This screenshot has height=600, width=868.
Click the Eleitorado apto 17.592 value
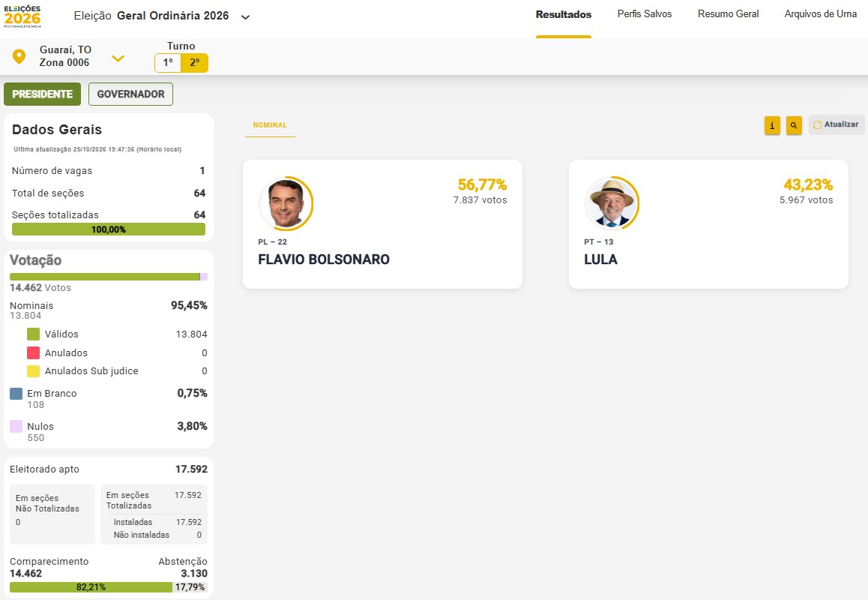[191, 469]
